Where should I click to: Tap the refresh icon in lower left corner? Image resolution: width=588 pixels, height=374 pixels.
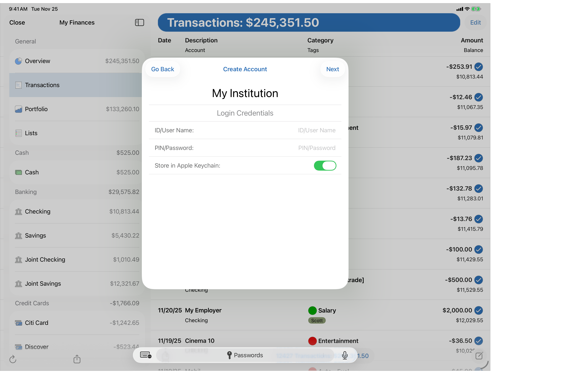coord(13,359)
